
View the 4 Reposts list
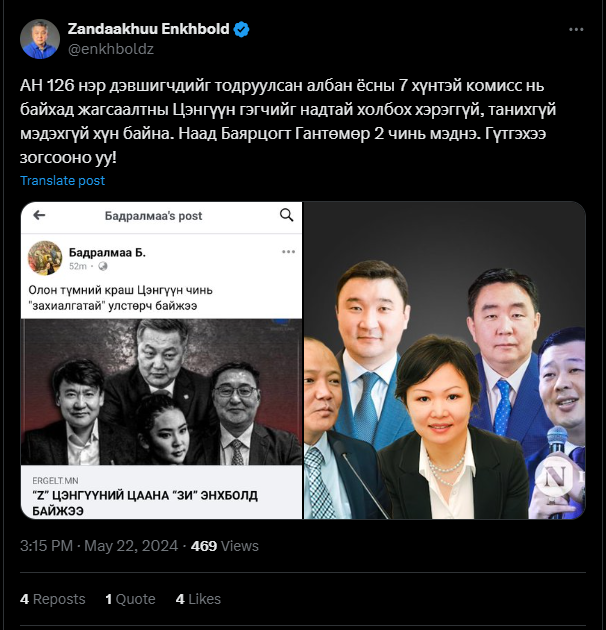click(53, 599)
